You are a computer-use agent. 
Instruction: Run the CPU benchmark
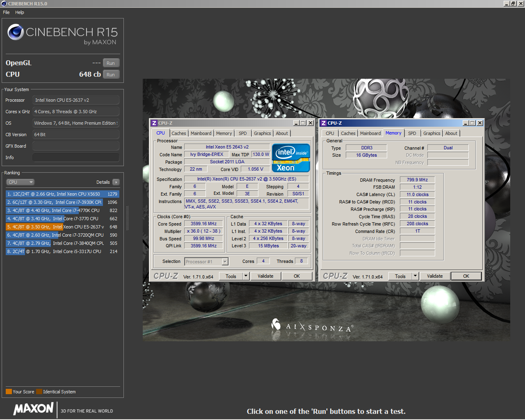coord(111,74)
